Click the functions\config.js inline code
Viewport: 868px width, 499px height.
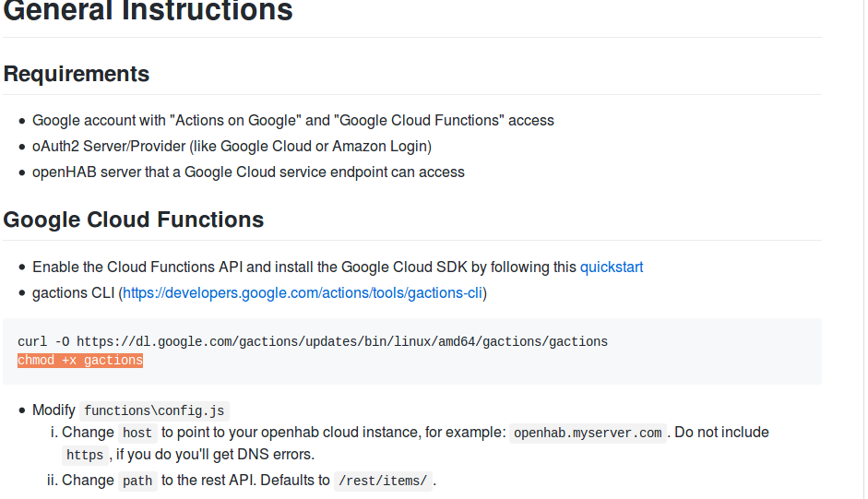pos(155,411)
